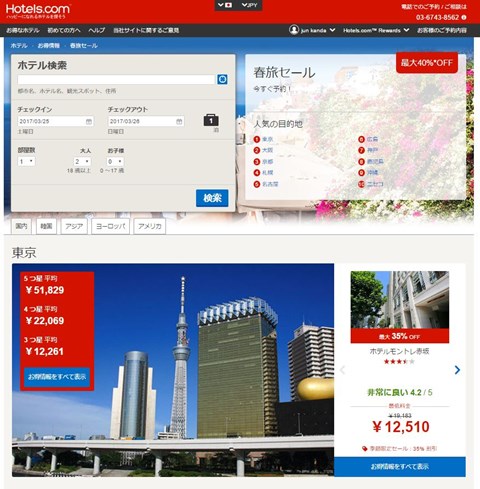Screen dimensions: 480x489
Task: Click show all deals button under hotel card
Action: click(x=400, y=467)
